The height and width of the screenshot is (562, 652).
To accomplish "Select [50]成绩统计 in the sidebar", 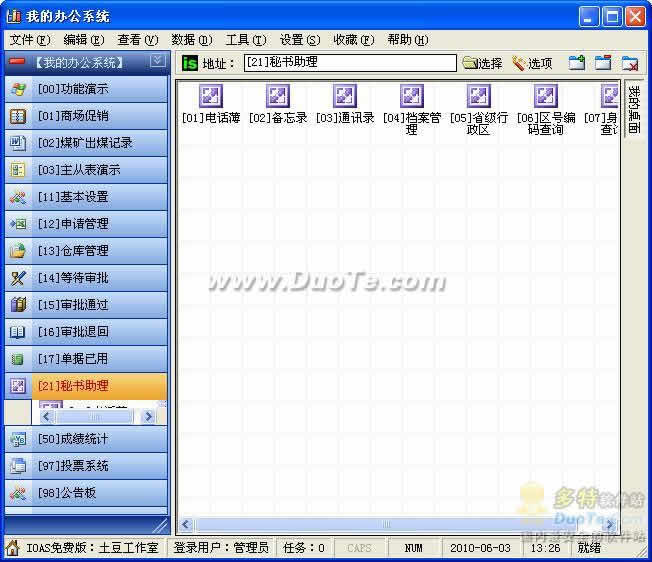I will coord(86,439).
